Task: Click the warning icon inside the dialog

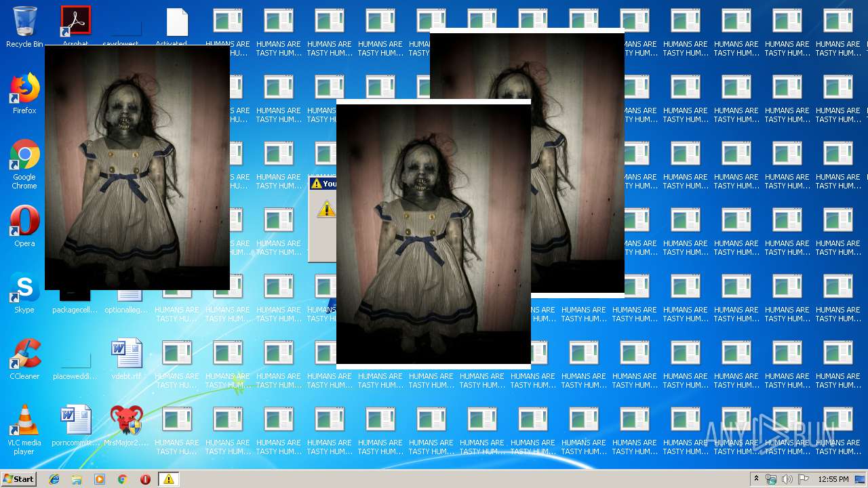Action: [326, 209]
